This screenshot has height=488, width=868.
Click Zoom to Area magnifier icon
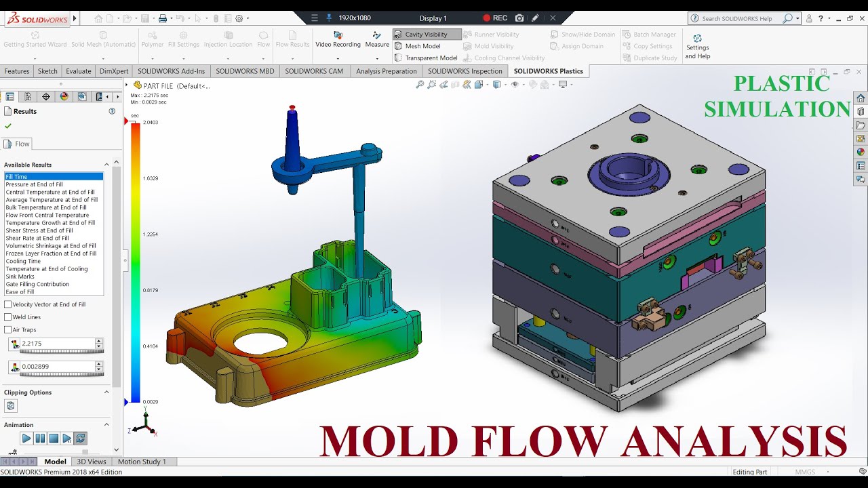pos(432,85)
